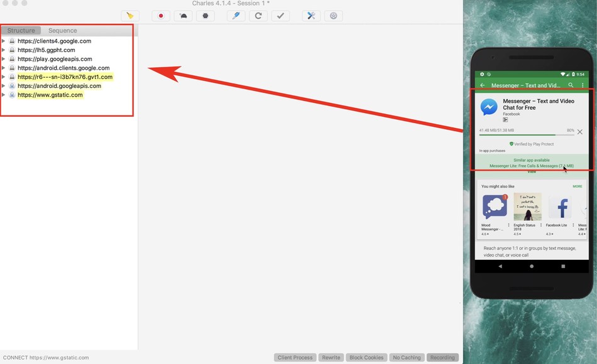The height and width of the screenshot is (364, 597).
Task: Click the Validate checkmark icon
Action: click(280, 16)
